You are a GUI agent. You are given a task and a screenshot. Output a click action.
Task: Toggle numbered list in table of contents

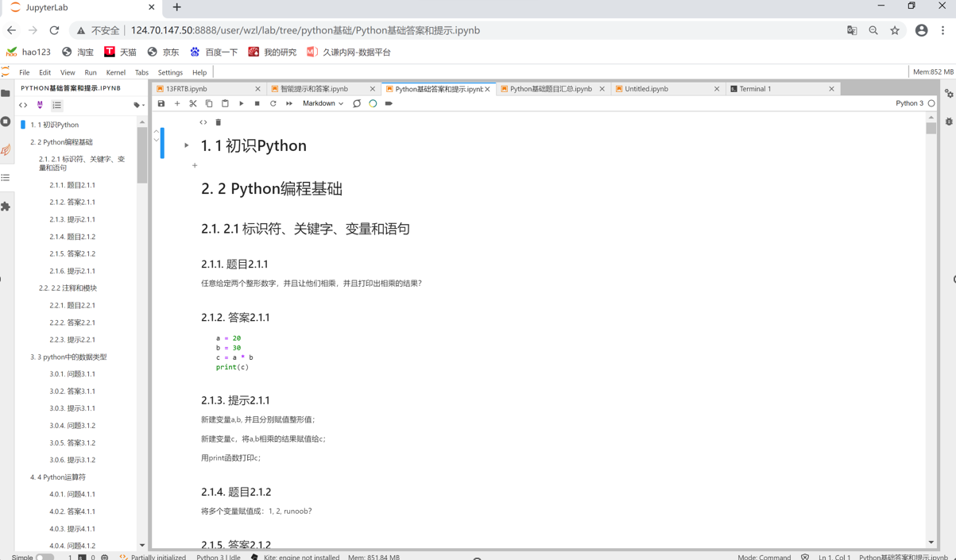coord(57,105)
